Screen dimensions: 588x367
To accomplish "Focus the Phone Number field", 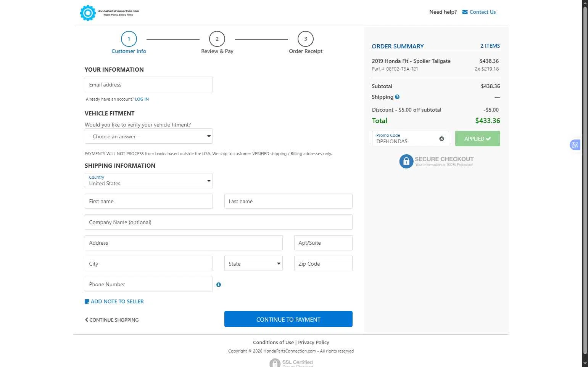I will [x=149, y=284].
